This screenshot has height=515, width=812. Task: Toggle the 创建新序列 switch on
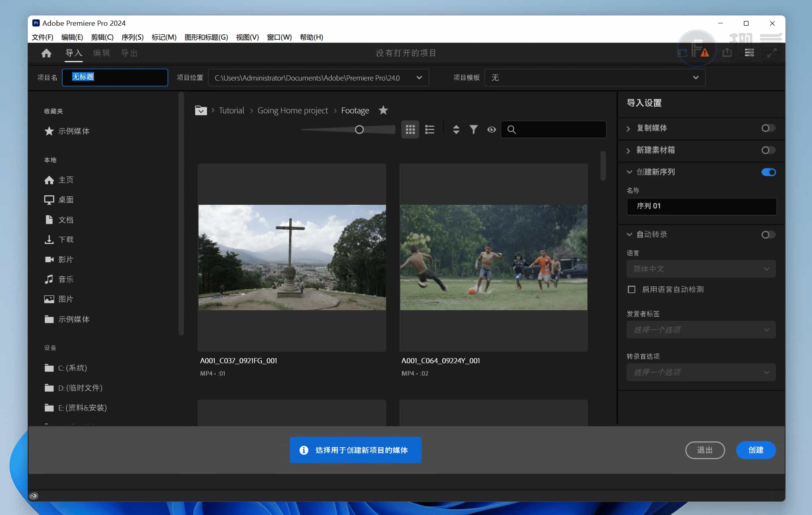(x=768, y=172)
